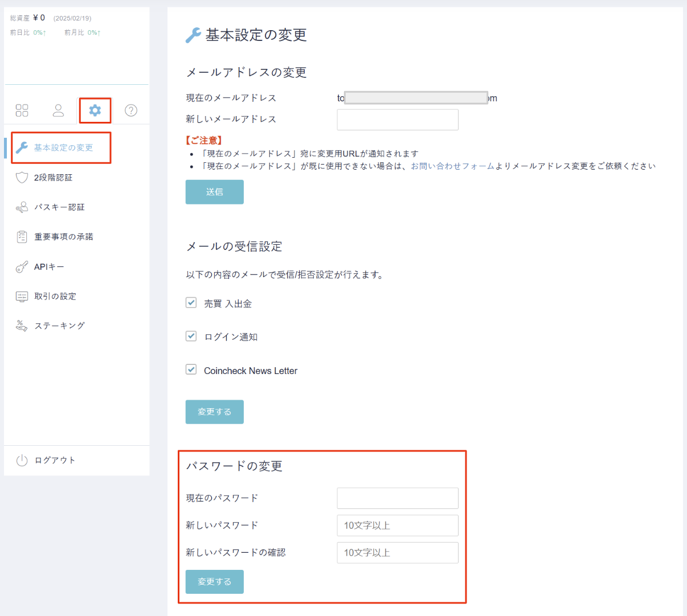Select 取引の設定 in the sidebar
687x616 pixels.
[55, 297]
